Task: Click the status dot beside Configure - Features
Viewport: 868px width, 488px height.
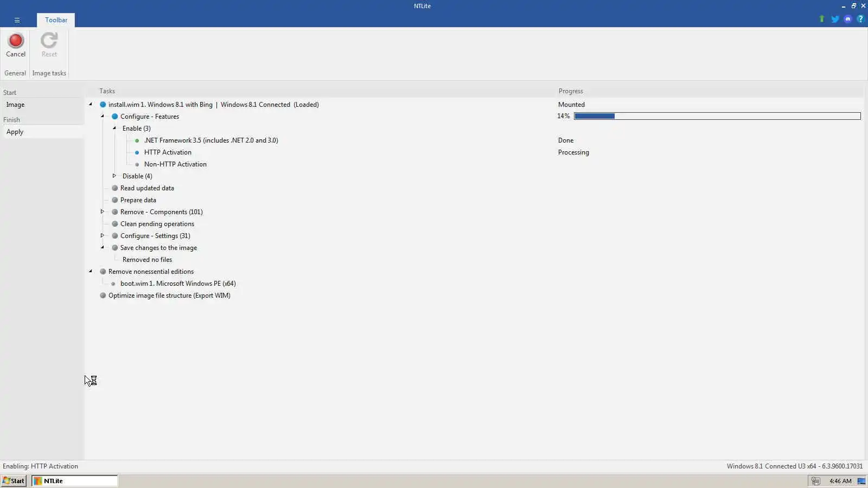Action: [x=114, y=117]
